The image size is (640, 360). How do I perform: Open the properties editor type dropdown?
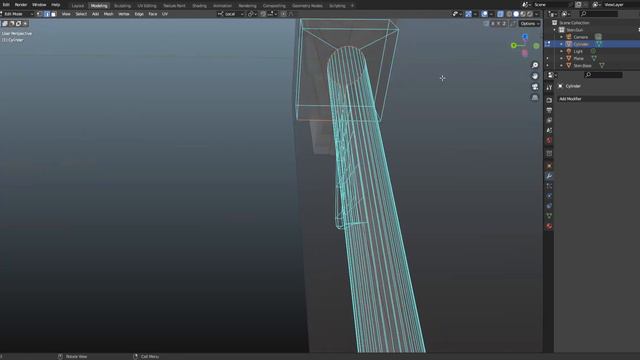552,75
